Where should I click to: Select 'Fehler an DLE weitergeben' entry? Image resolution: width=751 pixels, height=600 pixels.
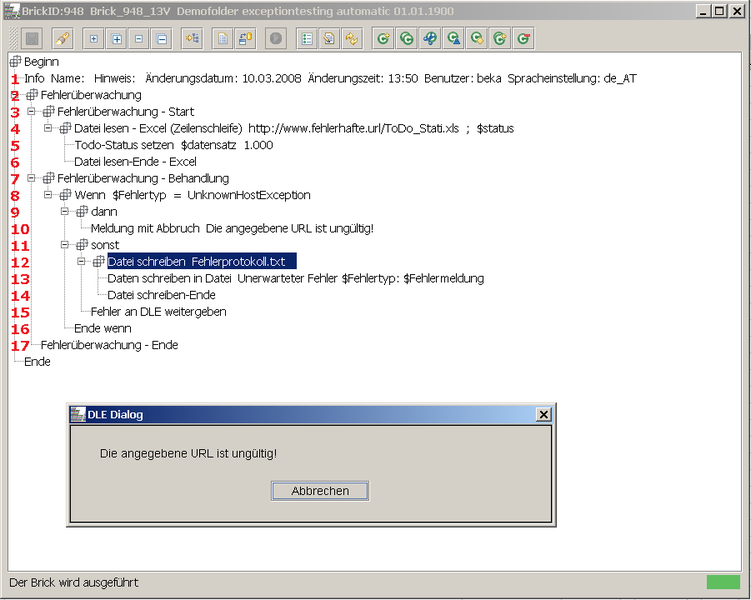[x=158, y=312]
